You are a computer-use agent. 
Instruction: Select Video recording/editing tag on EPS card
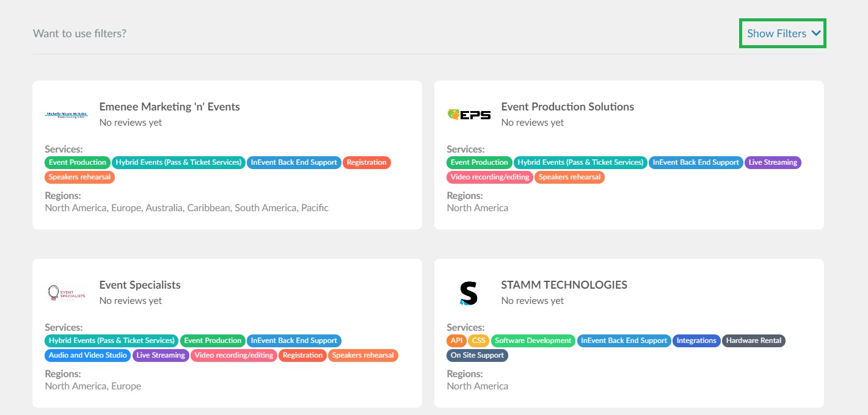coord(490,177)
